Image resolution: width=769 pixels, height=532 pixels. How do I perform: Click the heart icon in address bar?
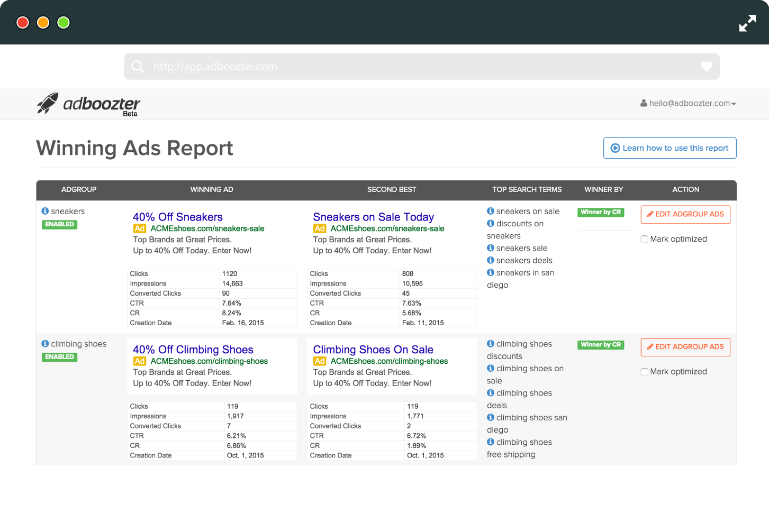tap(706, 66)
